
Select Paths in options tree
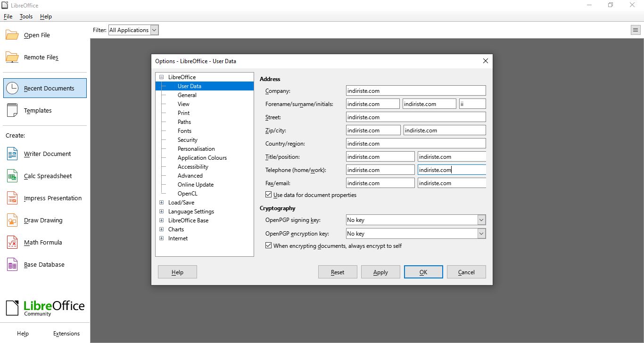point(184,122)
